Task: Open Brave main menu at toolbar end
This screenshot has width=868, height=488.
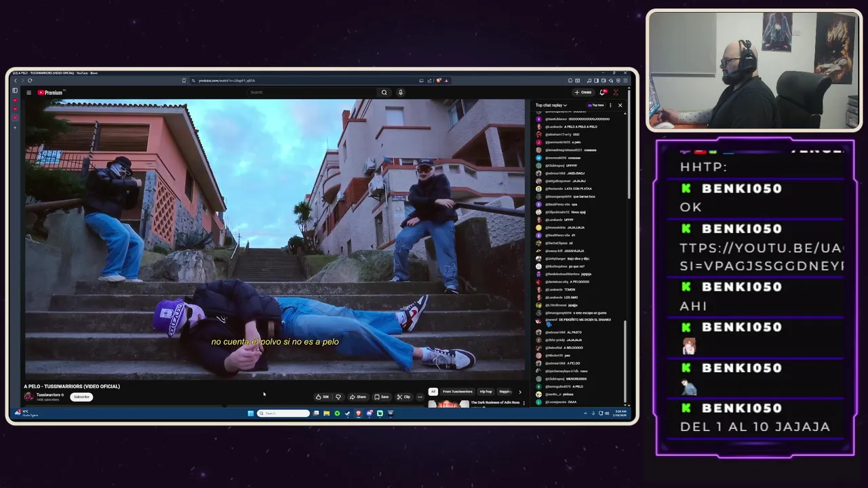Action: tap(625, 81)
